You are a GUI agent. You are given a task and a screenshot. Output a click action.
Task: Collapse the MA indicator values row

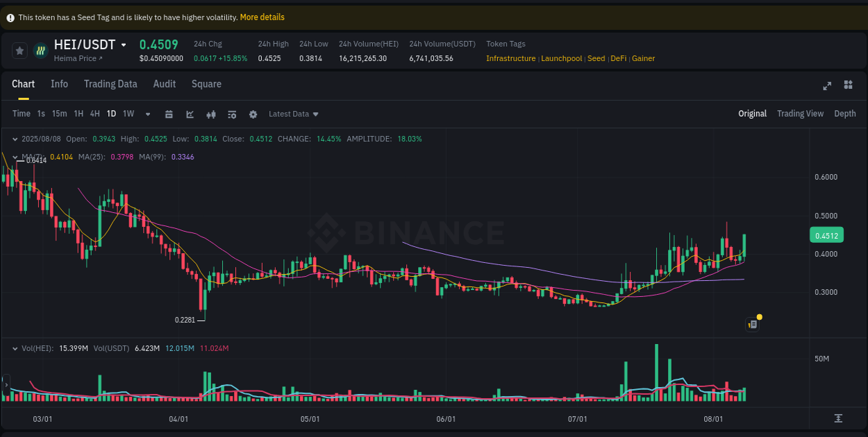tap(15, 157)
